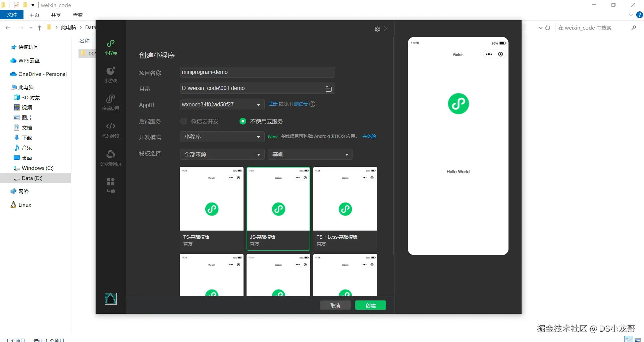Switch to 共享 ribbon tab

pos(56,15)
